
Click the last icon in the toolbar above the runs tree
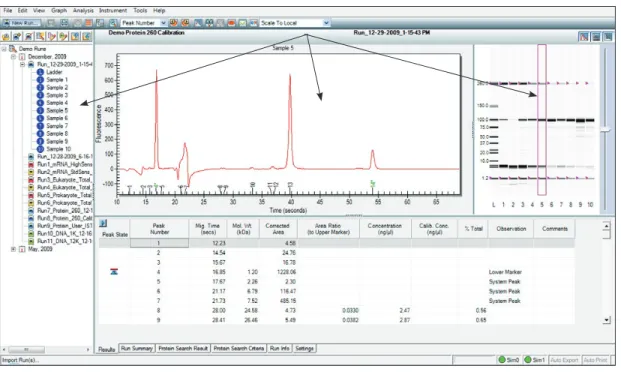[87, 37]
